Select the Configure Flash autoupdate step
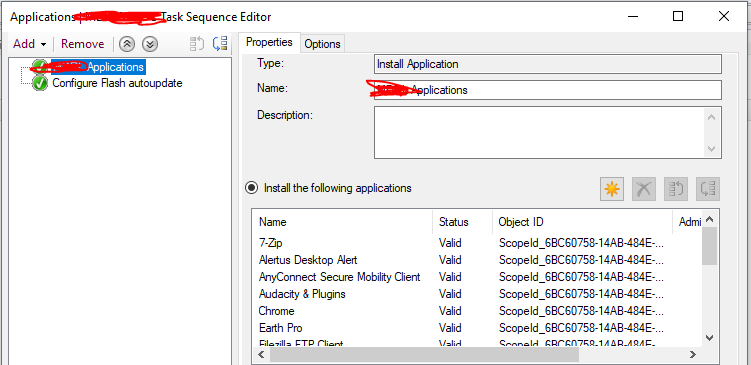Image resolution: width=751 pixels, height=365 pixels. (117, 83)
